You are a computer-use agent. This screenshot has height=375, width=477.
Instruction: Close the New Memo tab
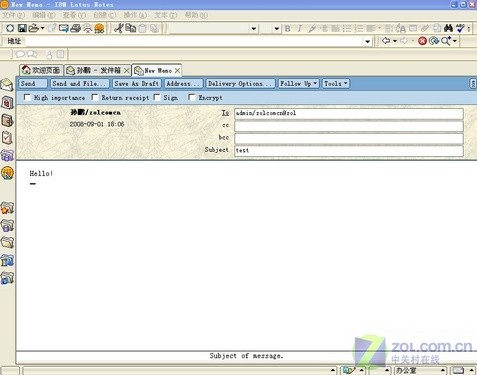tap(177, 71)
